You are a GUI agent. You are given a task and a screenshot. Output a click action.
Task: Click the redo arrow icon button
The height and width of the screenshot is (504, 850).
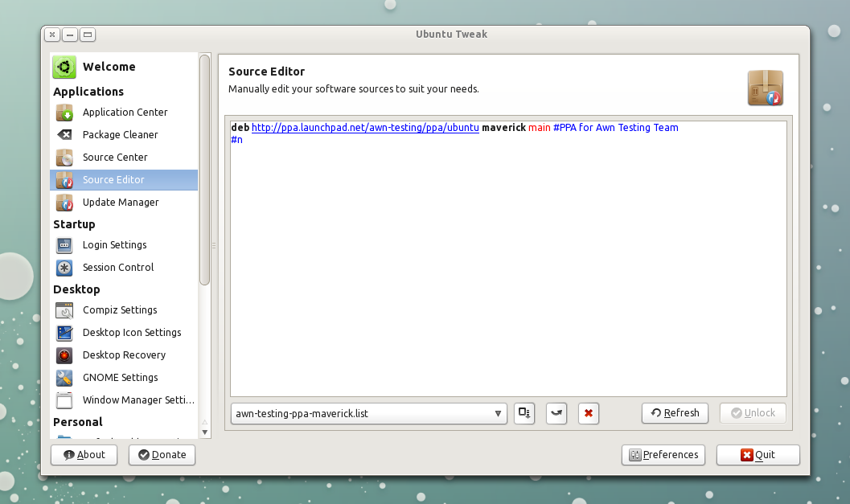pyautogui.click(x=556, y=413)
